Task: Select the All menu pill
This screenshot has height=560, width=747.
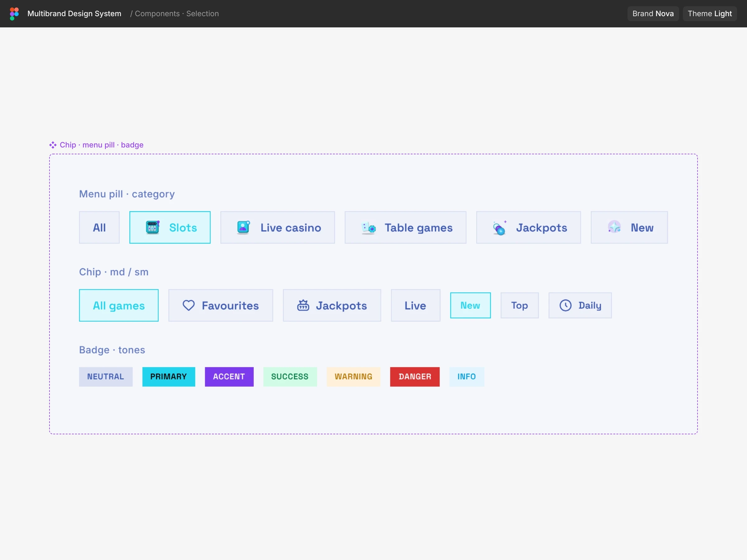Action: point(99,227)
